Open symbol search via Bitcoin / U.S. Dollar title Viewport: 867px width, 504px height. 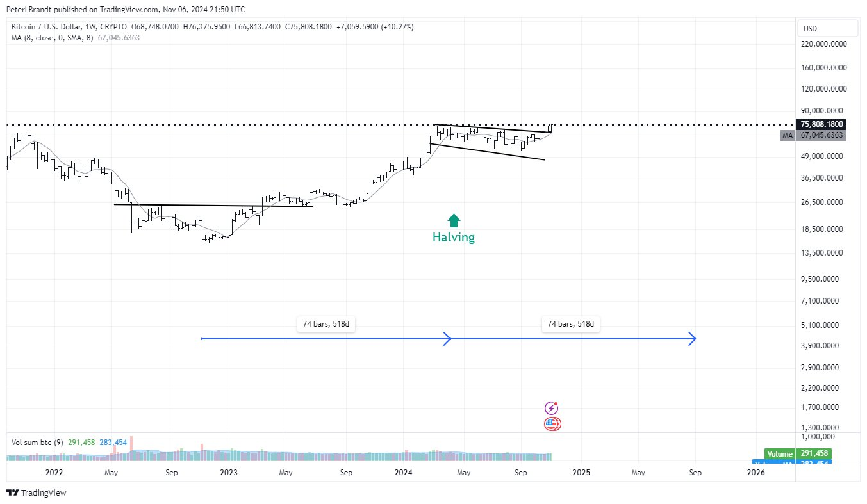pyautogui.click(x=48, y=27)
